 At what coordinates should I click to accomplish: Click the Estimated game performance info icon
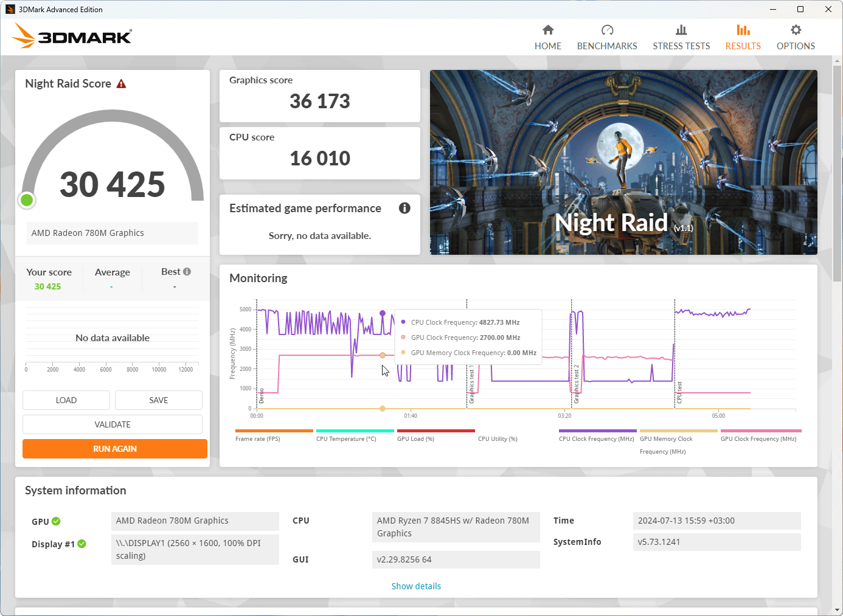click(x=404, y=208)
